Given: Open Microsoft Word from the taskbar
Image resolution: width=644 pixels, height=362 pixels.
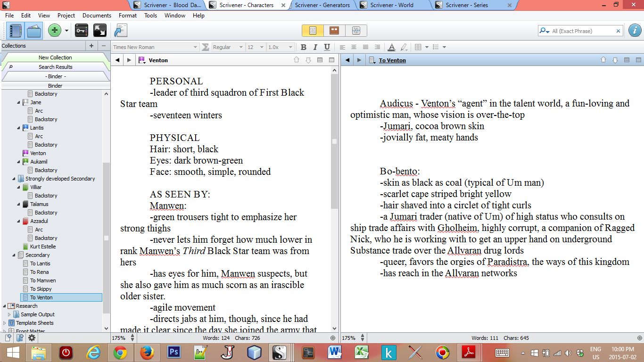Looking at the screenshot, I should click(x=335, y=352).
